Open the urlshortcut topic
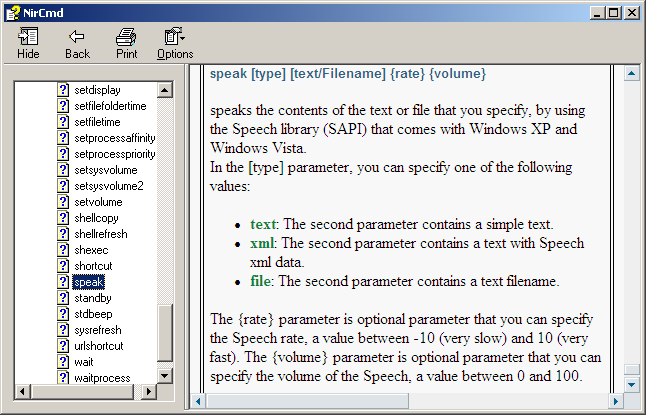Viewport: 646px width, 415px height. [x=99, y=346]
